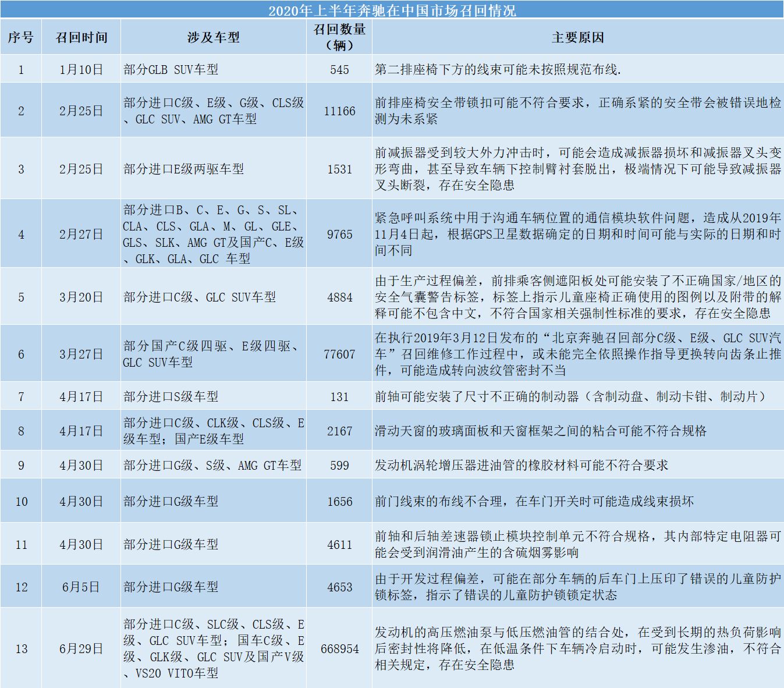Select the '主要原因' column header
This screenshot has height=688, width=784.
[578, 38]
